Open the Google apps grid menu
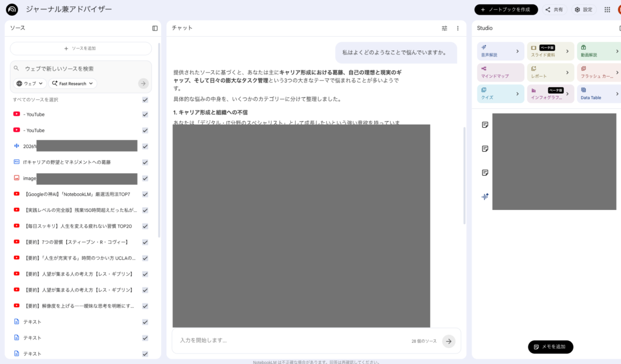 pos(608,9)
